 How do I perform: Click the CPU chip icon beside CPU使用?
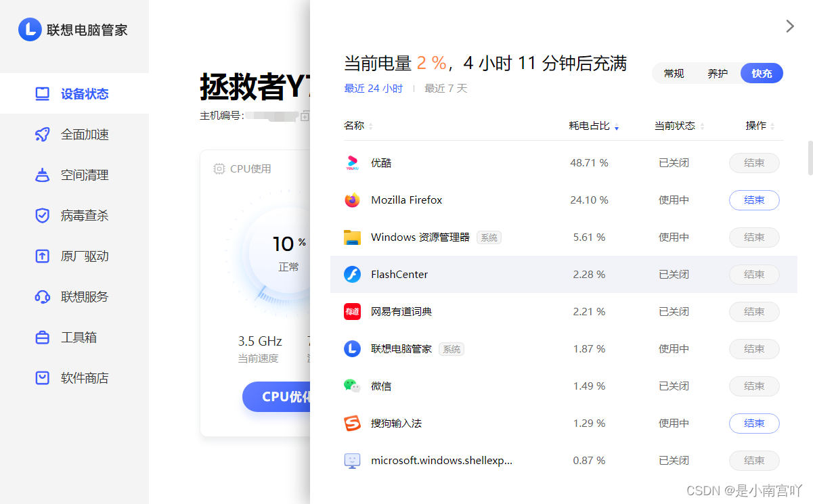[x=219, y=169]
